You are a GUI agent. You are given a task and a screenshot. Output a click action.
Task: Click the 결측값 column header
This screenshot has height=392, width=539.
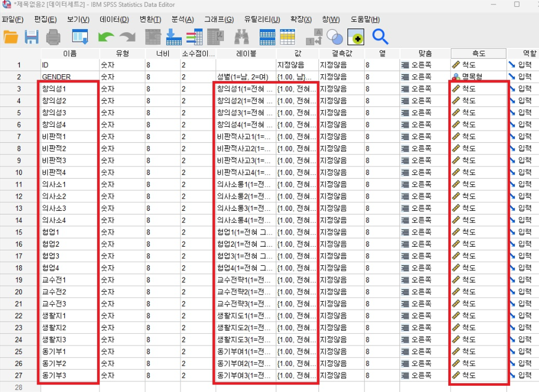pyautogui.click(x=342, y=53)
